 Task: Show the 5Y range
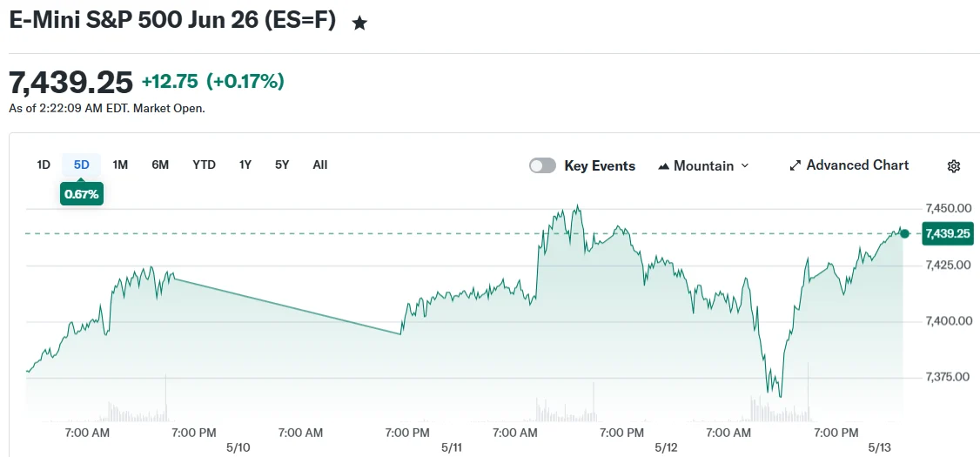pyautogui.click(x=282, y=165)
